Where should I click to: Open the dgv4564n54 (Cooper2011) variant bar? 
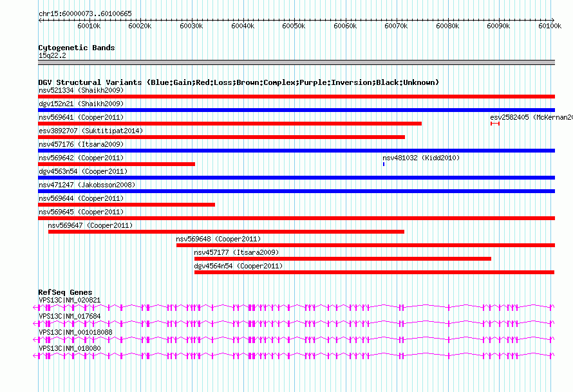coord(375,272)
